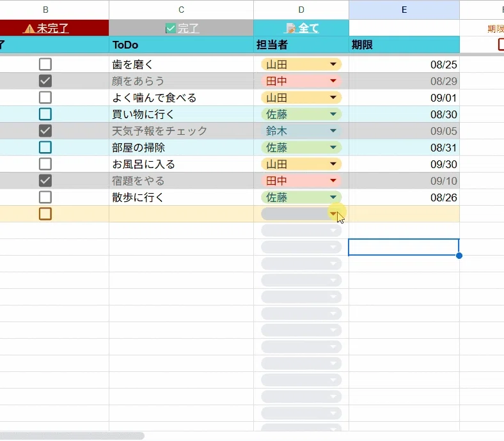Image resolution: width=504 pixels, height=441 pixels.
Task: Click the 08/31 deadline cell
Action: [x=404, y=148]
